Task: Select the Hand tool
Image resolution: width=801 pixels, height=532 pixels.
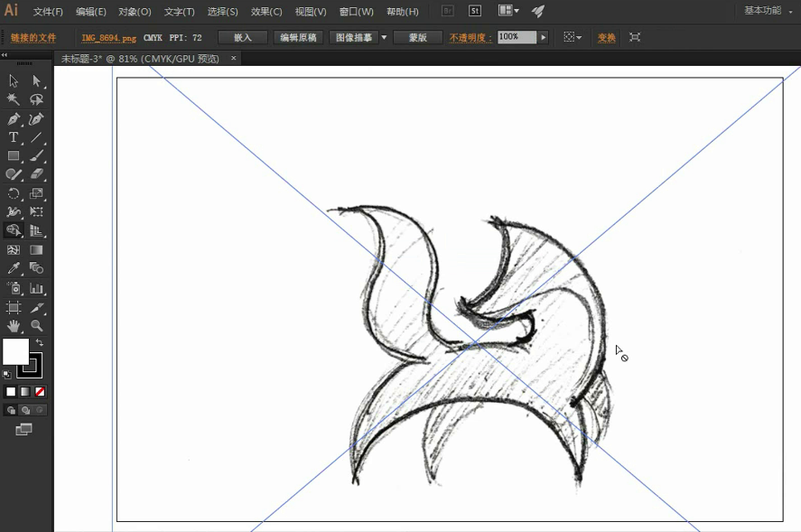Action: [x=14, y=325]
